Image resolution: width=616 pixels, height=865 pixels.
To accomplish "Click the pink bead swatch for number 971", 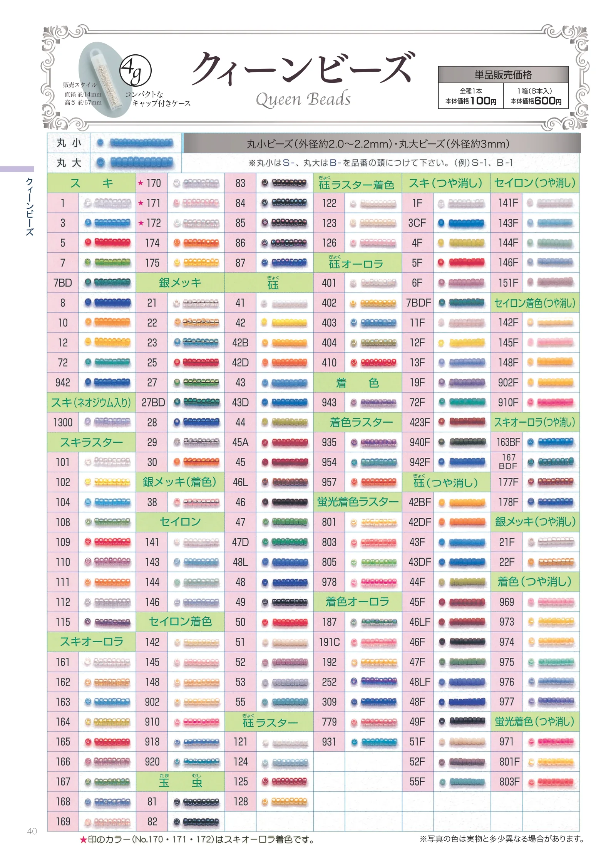I will [551, 742].
